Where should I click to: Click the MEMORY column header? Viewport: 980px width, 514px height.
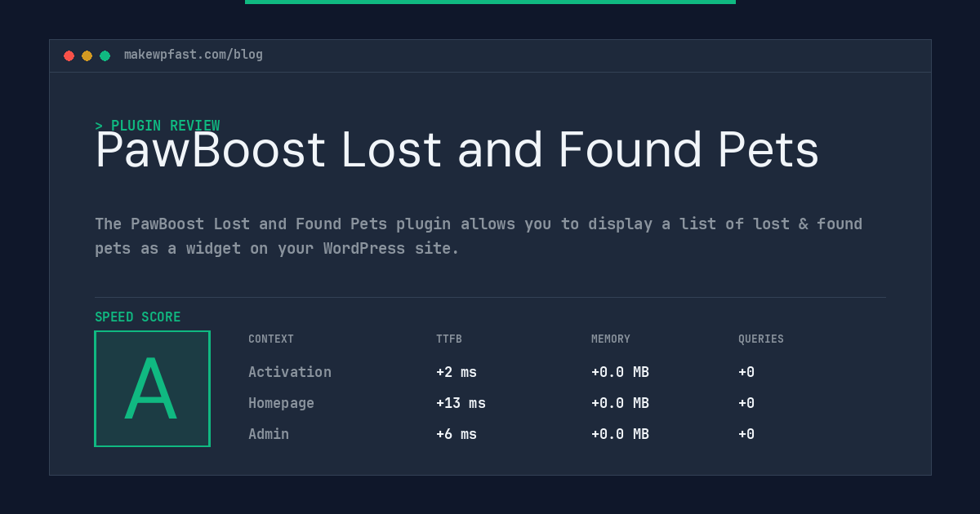611,339
